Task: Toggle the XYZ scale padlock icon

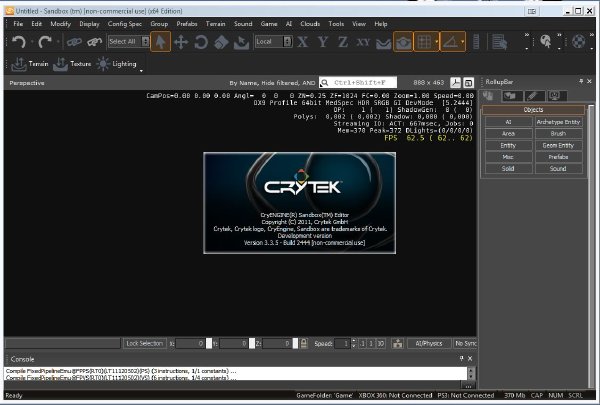Action: pyautogui.click(x=304, y=343)
